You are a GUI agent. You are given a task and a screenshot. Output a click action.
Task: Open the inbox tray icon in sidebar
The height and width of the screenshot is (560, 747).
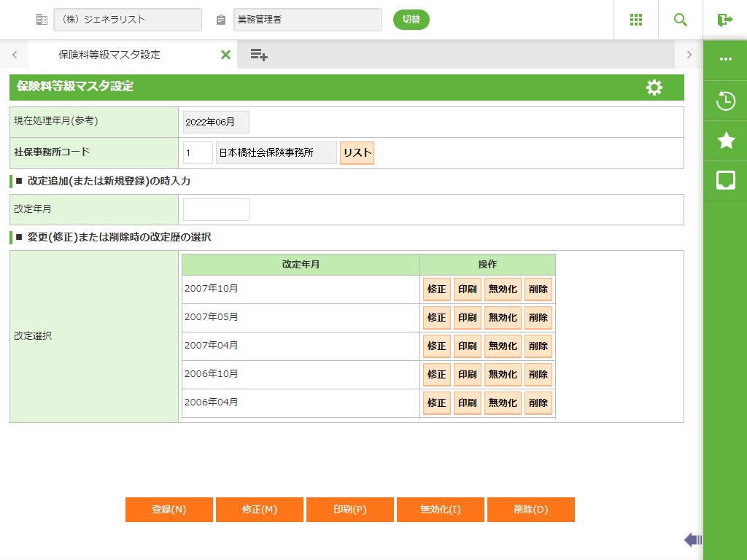[725, 180]
